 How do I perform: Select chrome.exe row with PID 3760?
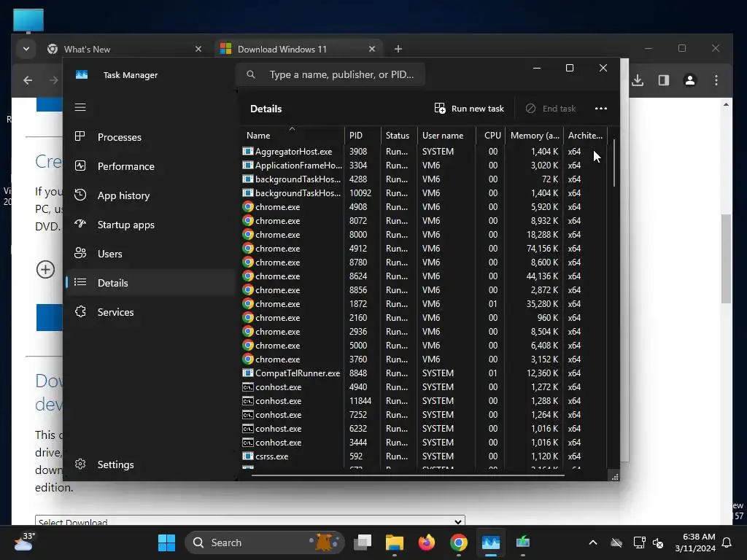[x=424, y=359]
